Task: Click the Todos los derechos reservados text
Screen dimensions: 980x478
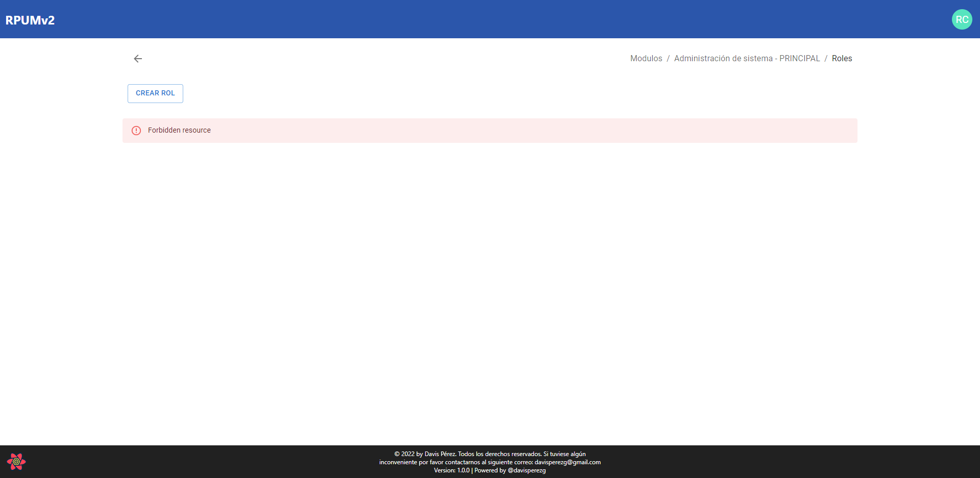Action: (499, 454)
